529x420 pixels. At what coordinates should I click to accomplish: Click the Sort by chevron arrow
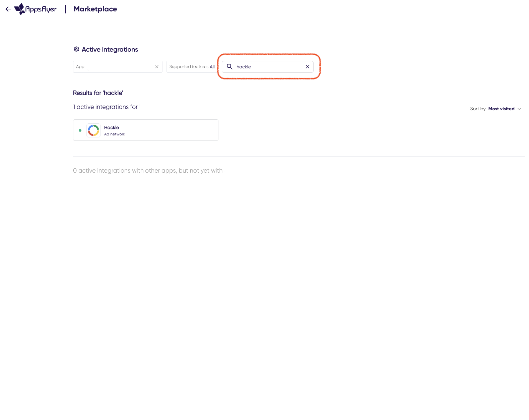click(x=519, y=109)
